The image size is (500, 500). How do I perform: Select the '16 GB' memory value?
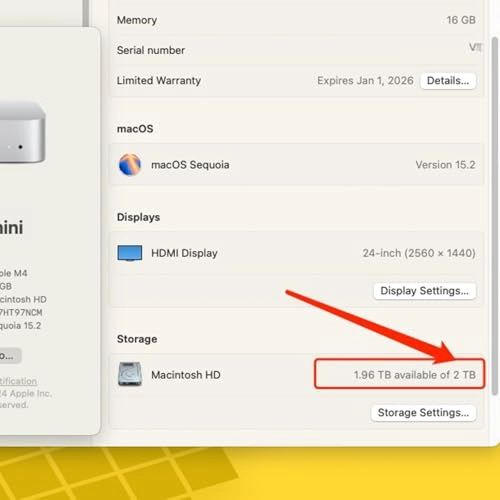(x=461, y=20)
